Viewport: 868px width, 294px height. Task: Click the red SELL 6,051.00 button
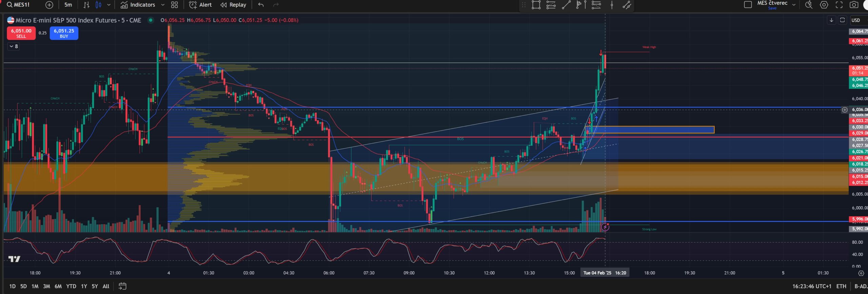[x=21, y=33]
